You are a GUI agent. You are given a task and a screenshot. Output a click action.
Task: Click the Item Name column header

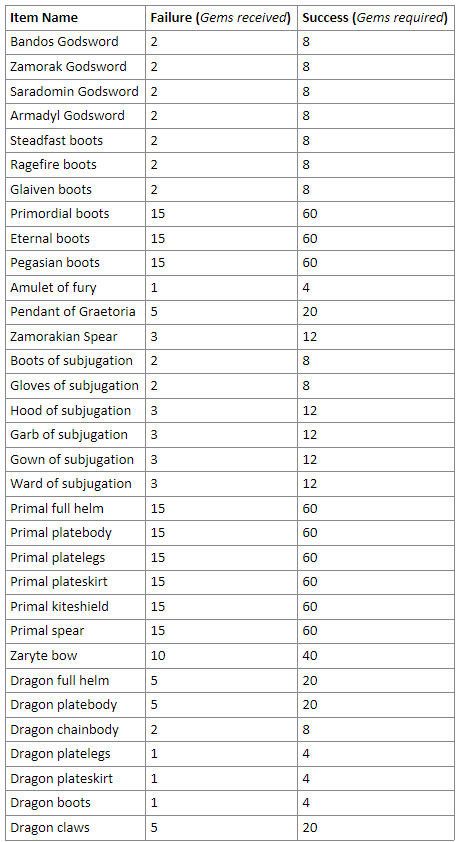pyautogui.click(x=44, y=18)
